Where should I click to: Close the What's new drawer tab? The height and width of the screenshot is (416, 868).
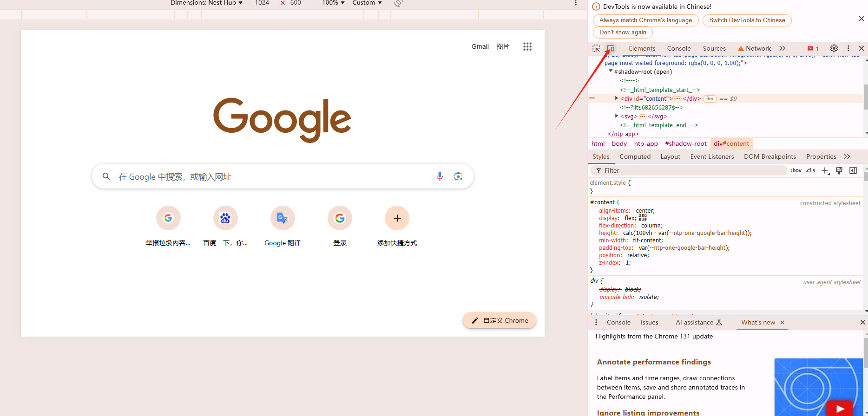tap(782, 322)
